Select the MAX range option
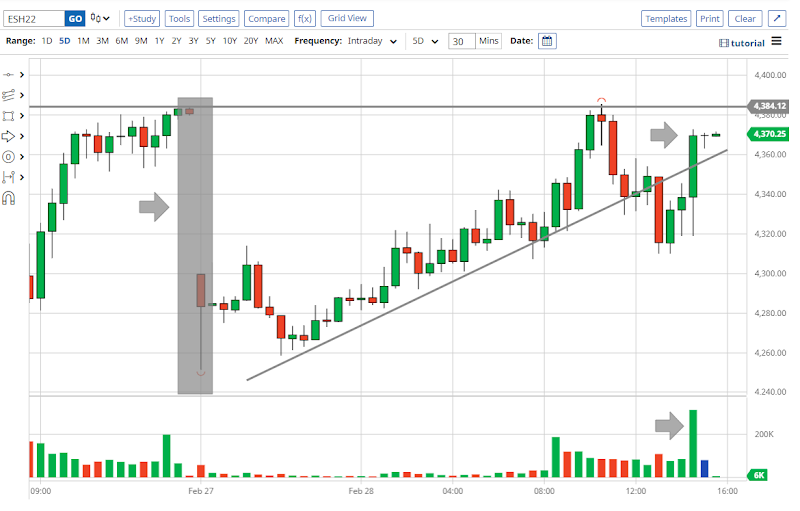800x511 pixels. click(x=274, y=41)
